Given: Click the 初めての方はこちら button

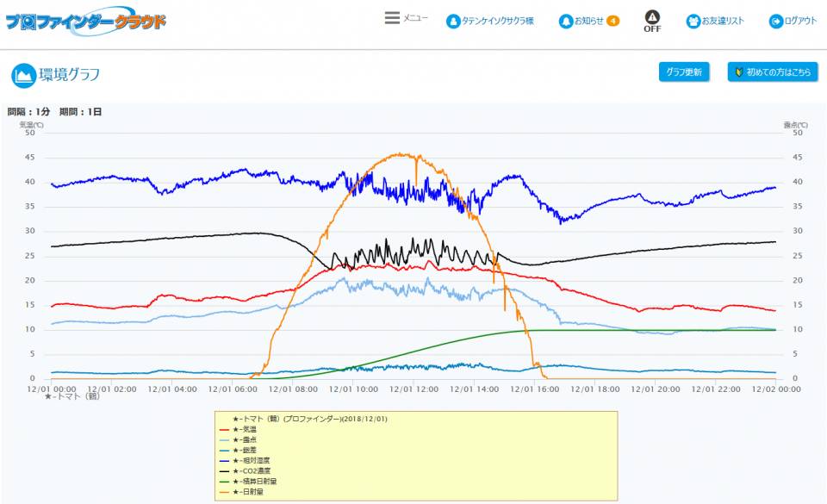Looking at the screenshot, I should click(x=772, y=72).
